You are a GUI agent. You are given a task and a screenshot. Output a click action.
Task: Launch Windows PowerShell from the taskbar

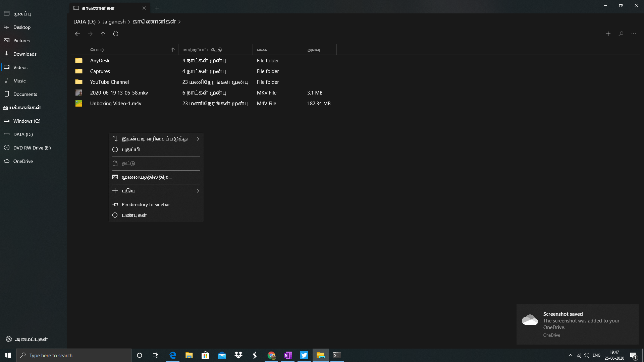tap(337, 355)
